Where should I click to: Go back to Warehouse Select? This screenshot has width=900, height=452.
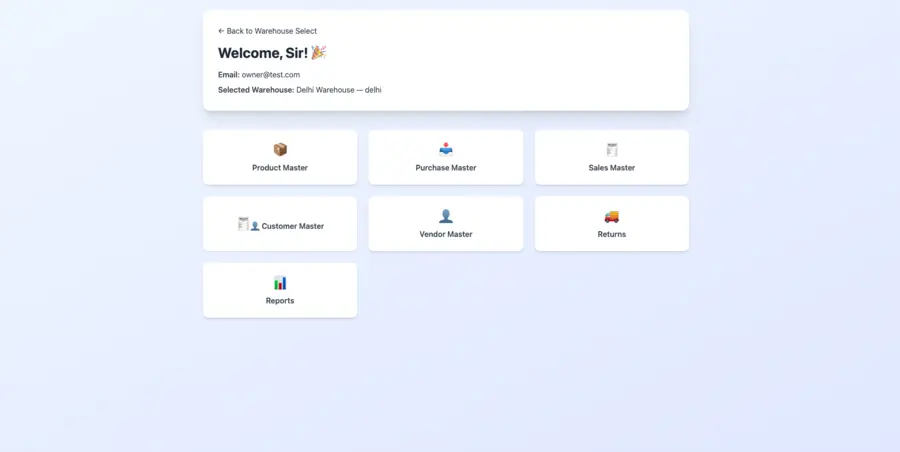268,31
